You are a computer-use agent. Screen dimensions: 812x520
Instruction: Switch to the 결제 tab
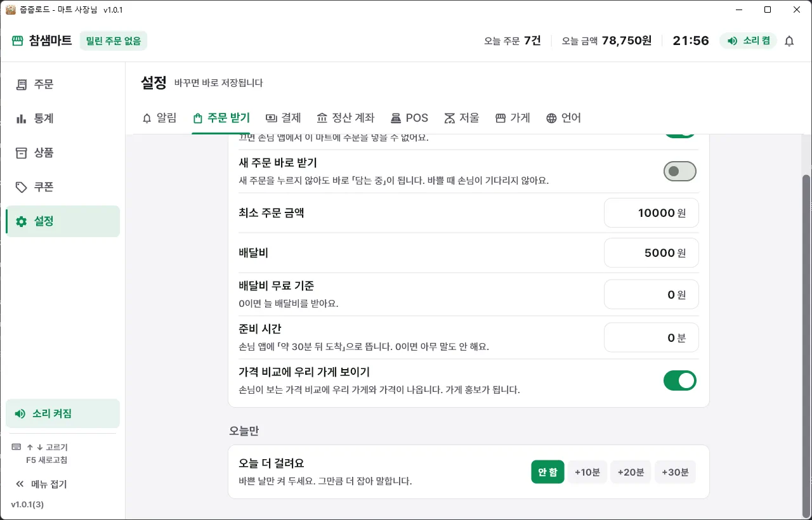click(283, 118)
